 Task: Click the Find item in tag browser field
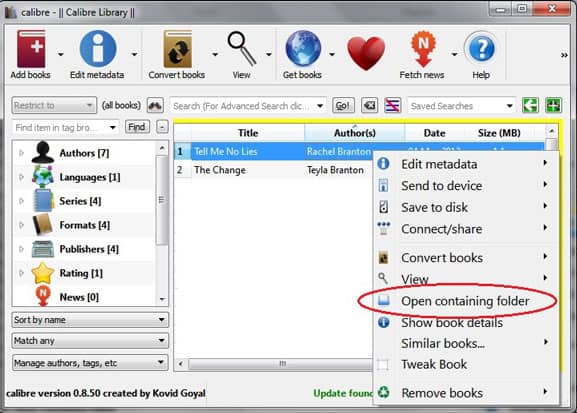click(66, 127)
